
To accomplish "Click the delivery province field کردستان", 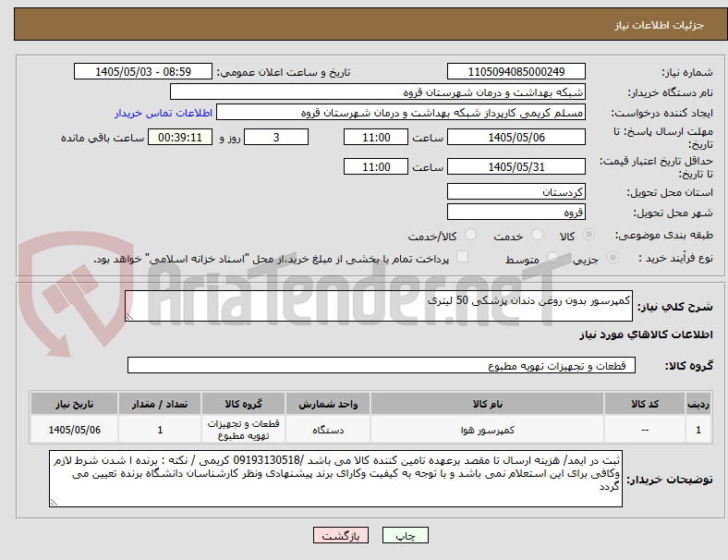I will pos(516,191).
